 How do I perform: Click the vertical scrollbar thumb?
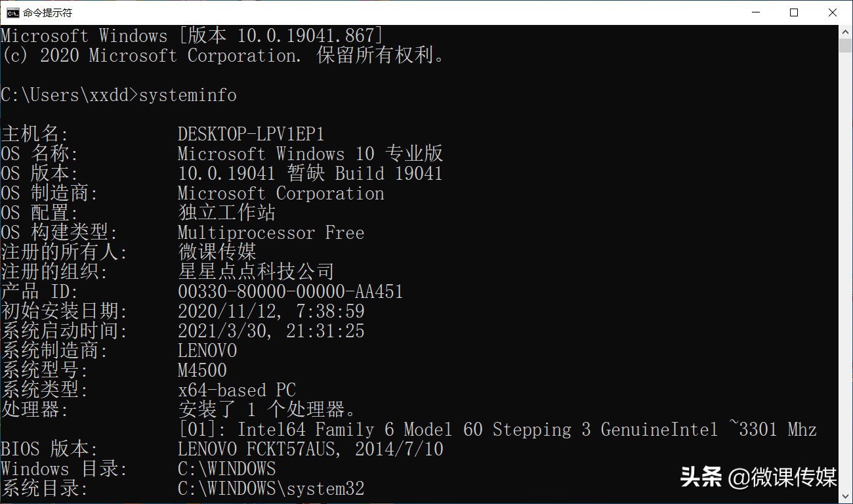click(845, 45)
